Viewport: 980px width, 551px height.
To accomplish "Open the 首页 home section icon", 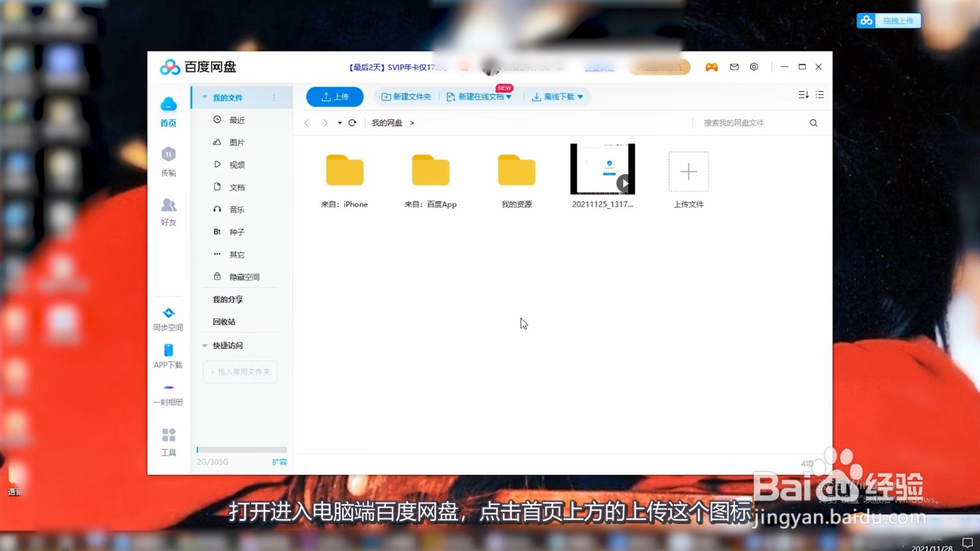I will [x=168, y=111].
